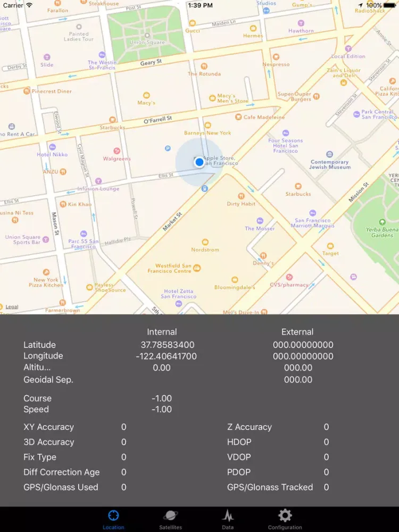Screen dimensions: 399x532
Task: Tap the Westfield San Francisco Centre pin
Action: coord(197,268)
